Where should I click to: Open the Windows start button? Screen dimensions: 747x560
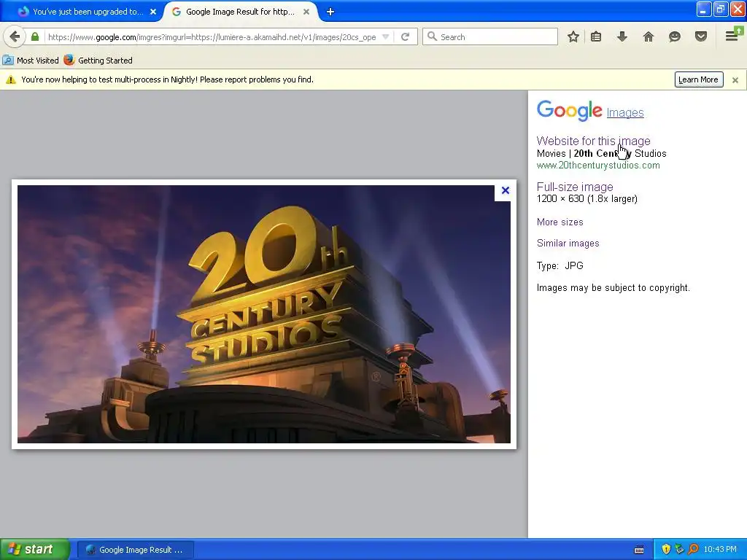point(35,549)
